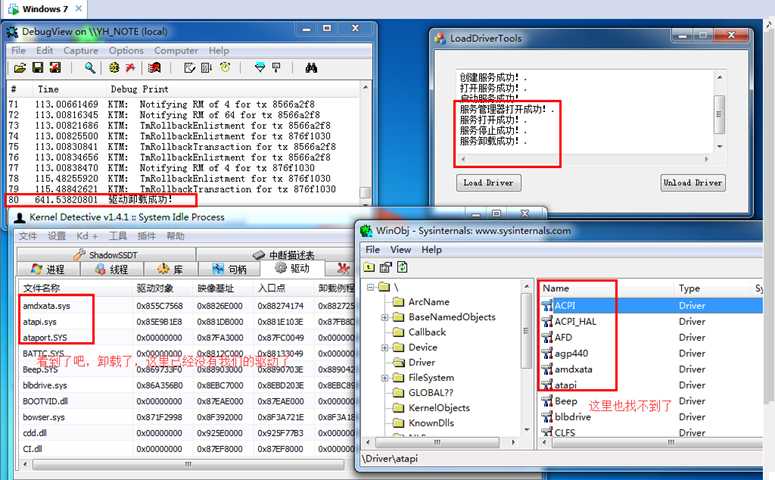
Task: Select log line 80 驱动卸载成功 in DebugView
Action: pos(183,200)
